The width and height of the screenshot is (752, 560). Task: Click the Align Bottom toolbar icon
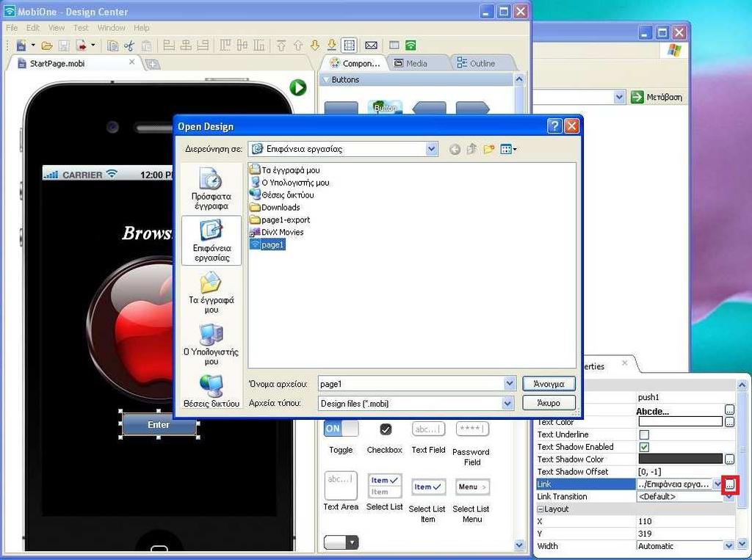click(259, 46)
